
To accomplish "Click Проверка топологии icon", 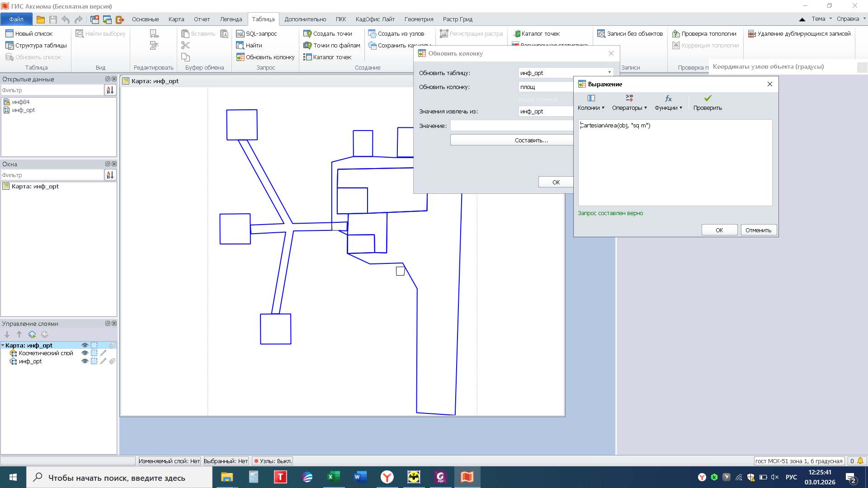I will 676,34.
